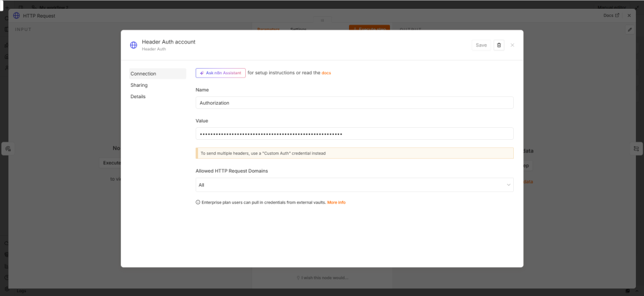Click the sparkle icon in Ask n8n Assistant
The image size is (644, 296).
[x=202, y=73]
